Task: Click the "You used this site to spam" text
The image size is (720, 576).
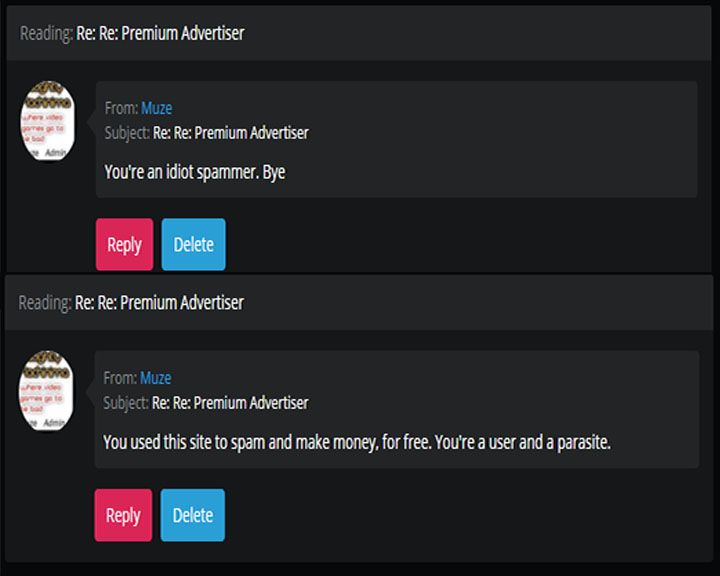Action: (356, 442)
